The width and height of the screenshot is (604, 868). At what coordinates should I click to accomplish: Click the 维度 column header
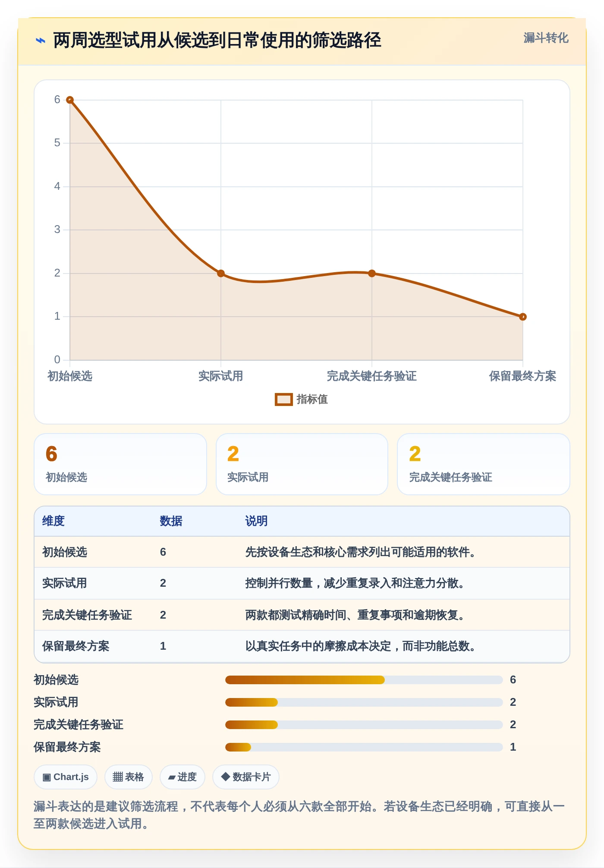click(x=53, y=521)
